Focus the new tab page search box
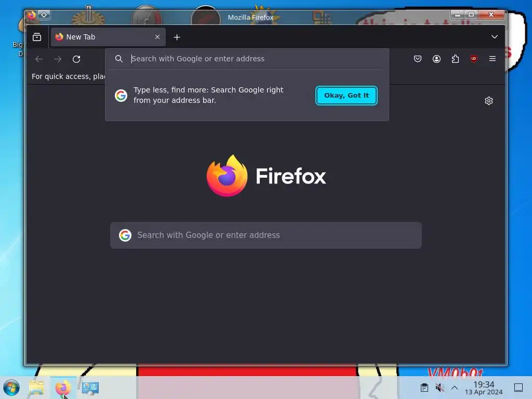 (266, 235)
